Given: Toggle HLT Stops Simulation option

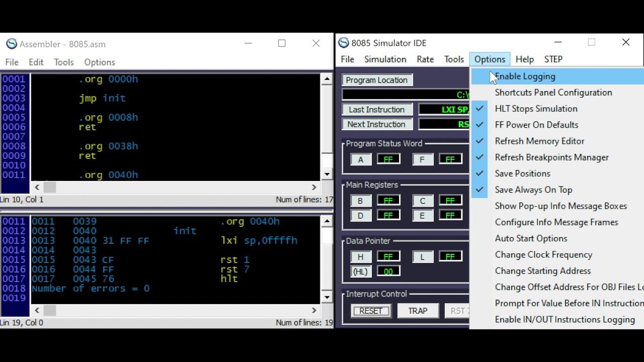Looking at the screenshot, I should [557, 109].
